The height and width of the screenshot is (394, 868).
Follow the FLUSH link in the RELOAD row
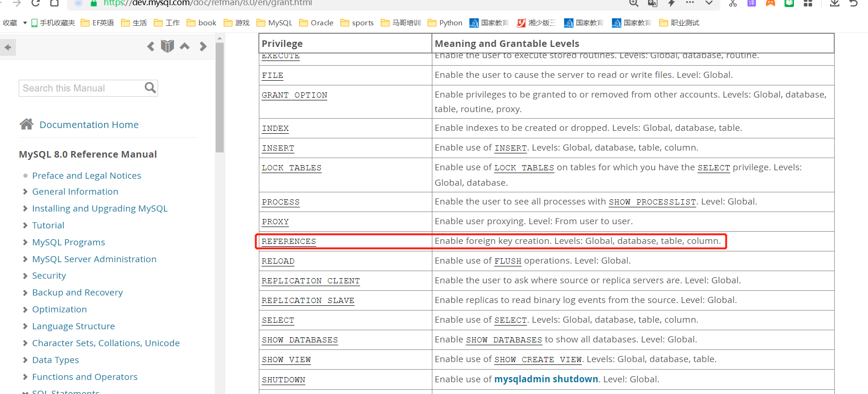508,261
